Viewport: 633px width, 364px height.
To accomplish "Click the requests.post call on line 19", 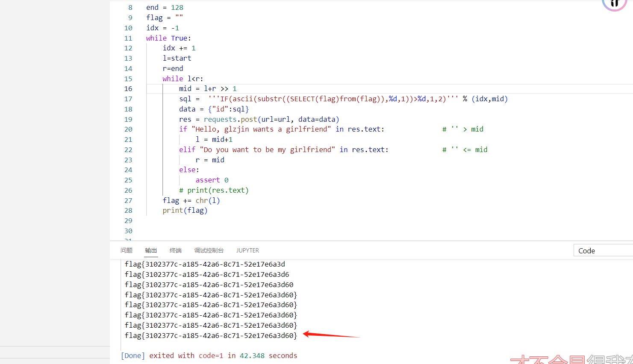I will [x=271, y=120].
